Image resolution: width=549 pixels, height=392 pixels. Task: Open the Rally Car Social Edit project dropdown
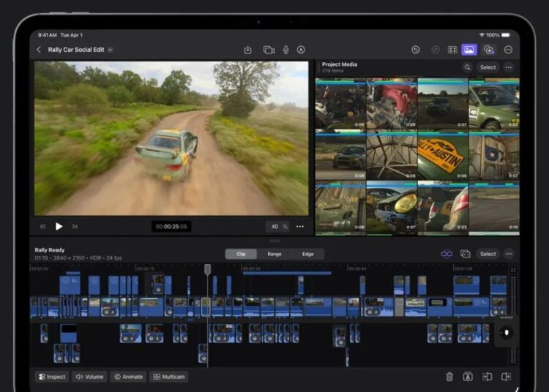111,50
